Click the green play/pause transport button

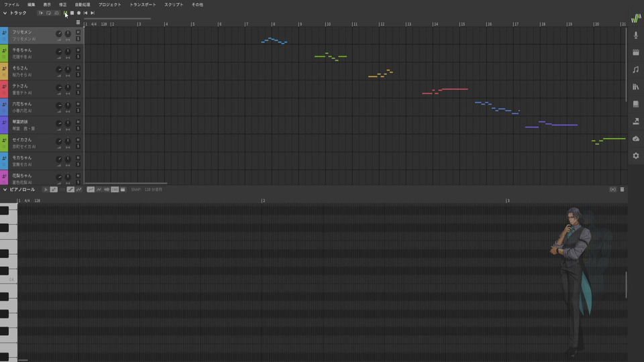(65, 13)
